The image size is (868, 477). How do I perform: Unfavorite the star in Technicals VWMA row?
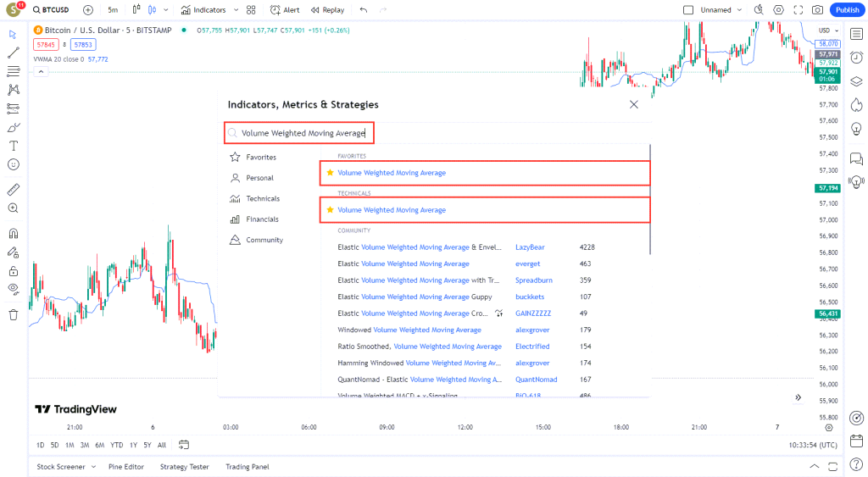(x=330, y=210)
